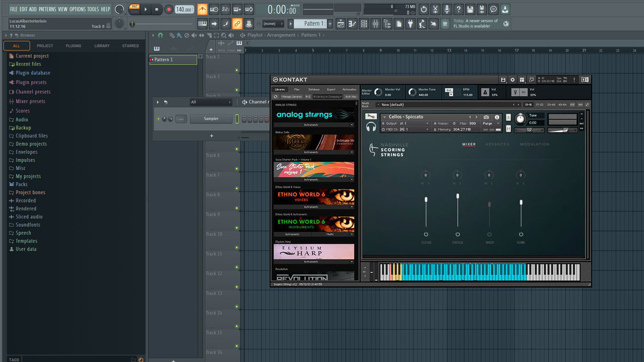Switch browser to STARRED tab
The height and width of the screenshot is (362, 644).
pos(131,46)
